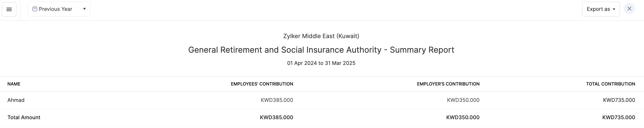Click the Export as button label

pos(598,9)
